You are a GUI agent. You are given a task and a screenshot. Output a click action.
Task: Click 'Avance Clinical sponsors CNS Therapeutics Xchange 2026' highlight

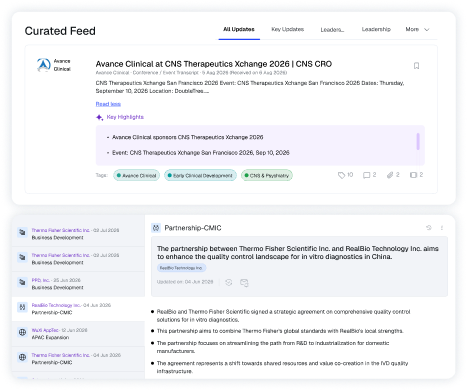point(187,137)
